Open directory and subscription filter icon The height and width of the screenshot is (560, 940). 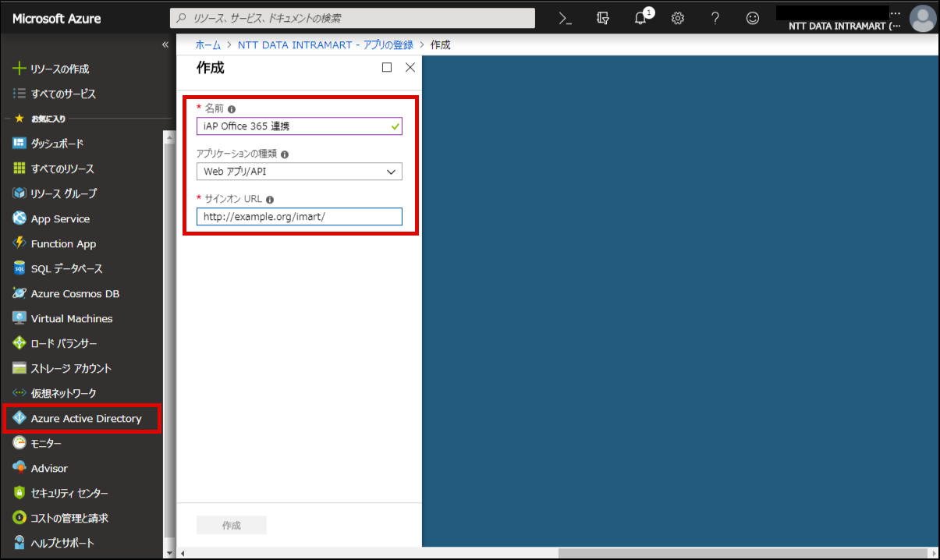(603, 18)
